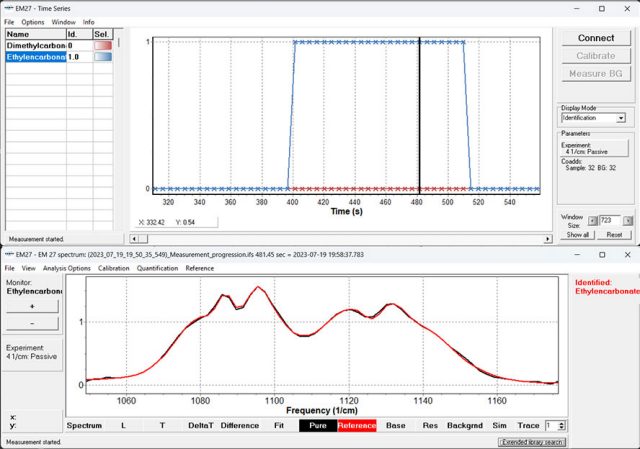Viewport: 640px width, 449px height.
Task: Toggle the Spectrum trace button
Action: click(84, 425)
